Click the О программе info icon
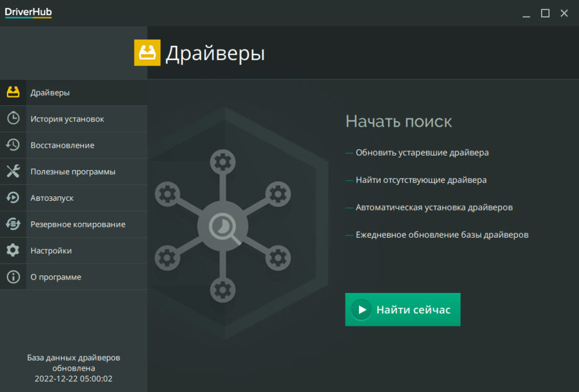This screenshot has height=392, width=579. tap(14, 277)
